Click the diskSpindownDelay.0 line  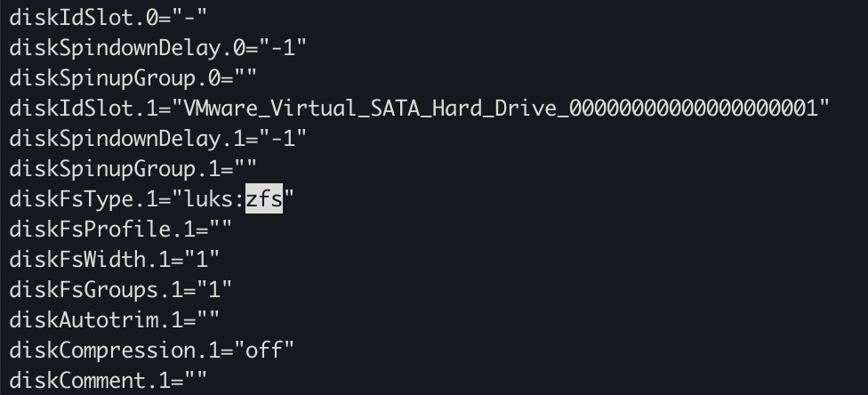157,48
